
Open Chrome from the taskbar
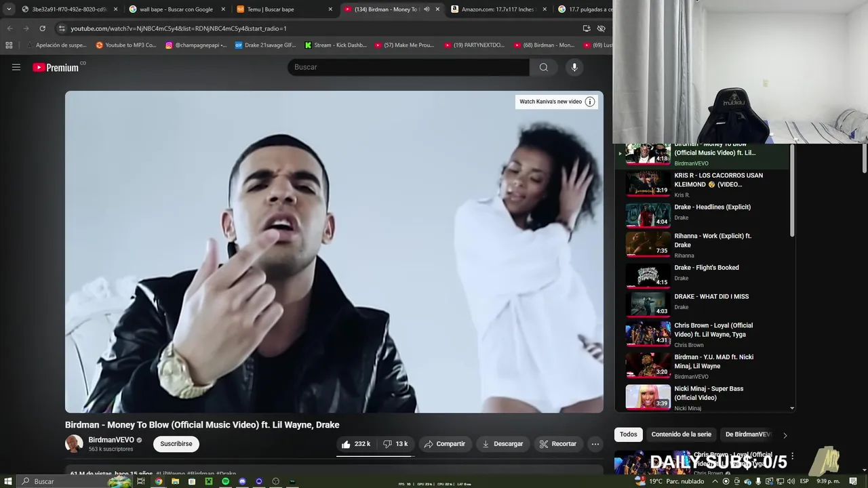159,481
